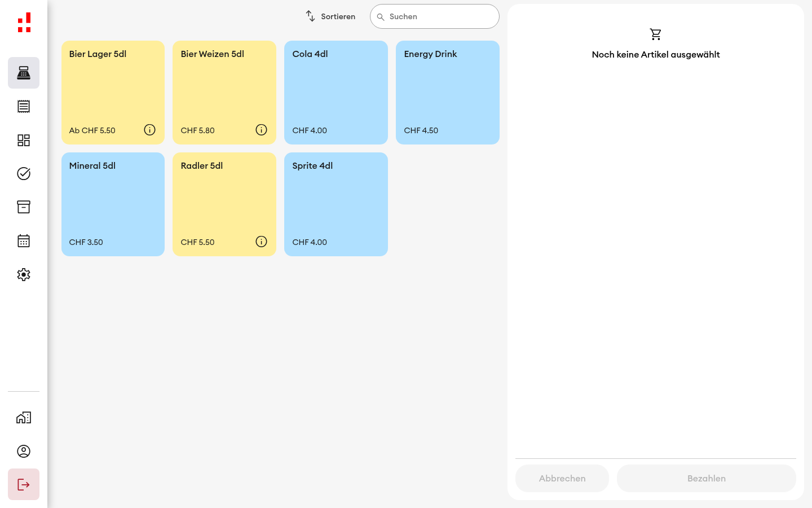Select the Sprite 4dl product tile
The image size is (812, 508).
pos(336,204)
